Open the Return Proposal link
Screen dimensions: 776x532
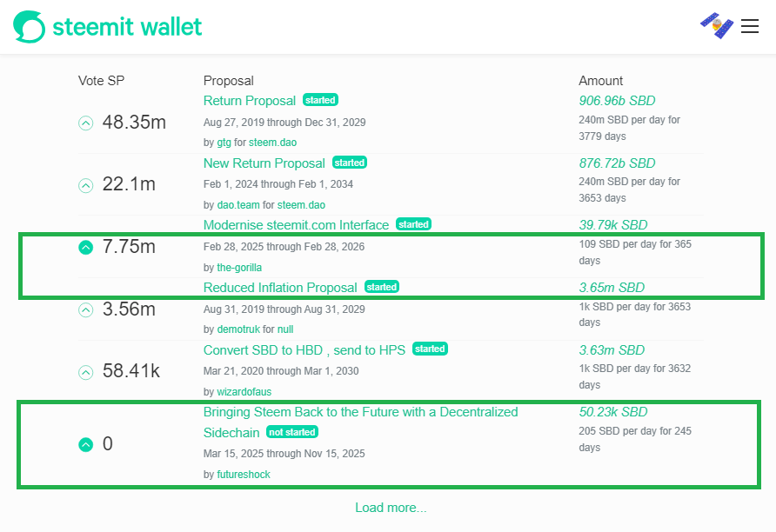click(250, 101)
